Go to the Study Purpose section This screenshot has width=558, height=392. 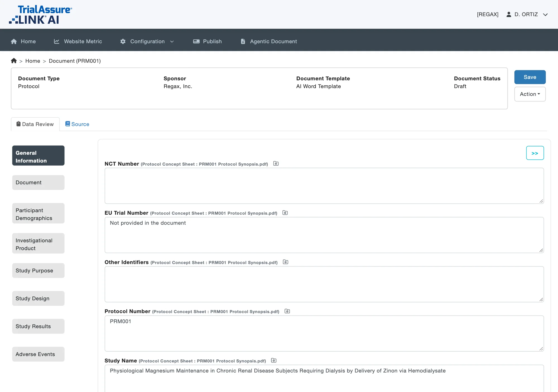click(38, 271)
